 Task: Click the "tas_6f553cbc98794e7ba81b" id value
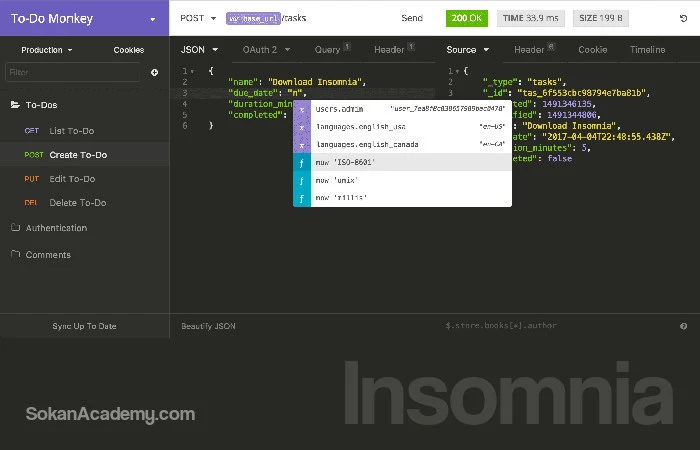(x=581, y=93)
